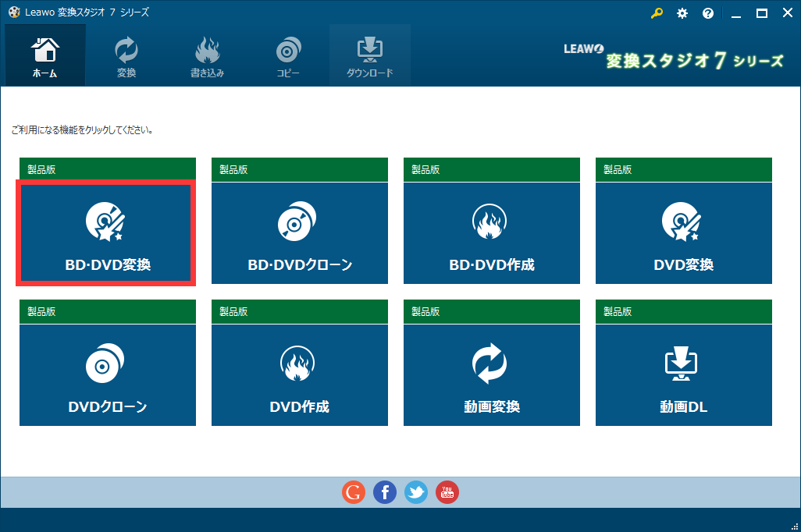
Task: Return to the ホーム tab
Action: (x=44, y=55)
